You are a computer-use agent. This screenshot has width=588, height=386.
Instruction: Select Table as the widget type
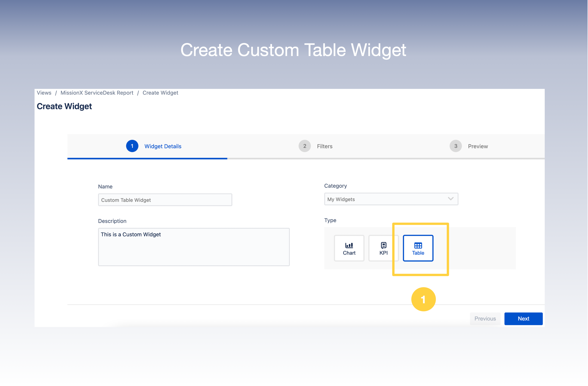pyautogui.click(x=418, y=248)
